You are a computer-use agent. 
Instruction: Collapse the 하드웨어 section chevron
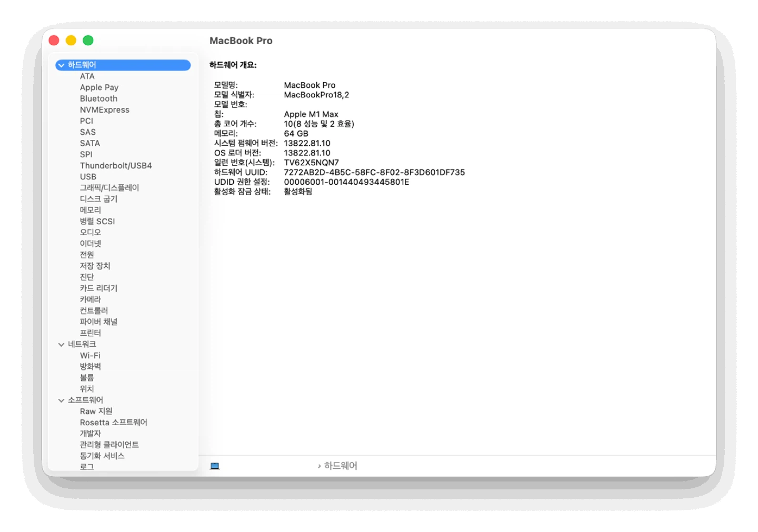(x=61, y=65)
